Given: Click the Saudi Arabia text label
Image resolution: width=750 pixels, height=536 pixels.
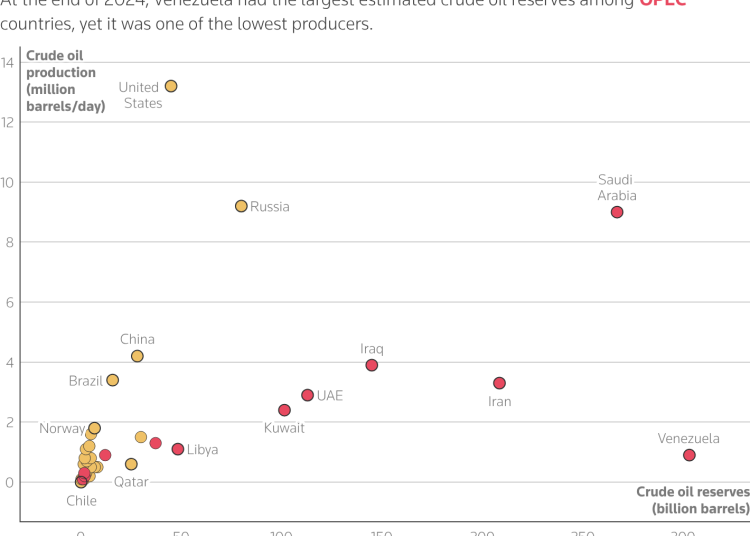Looking at the screenshot, I should click(x=617, y=188).
